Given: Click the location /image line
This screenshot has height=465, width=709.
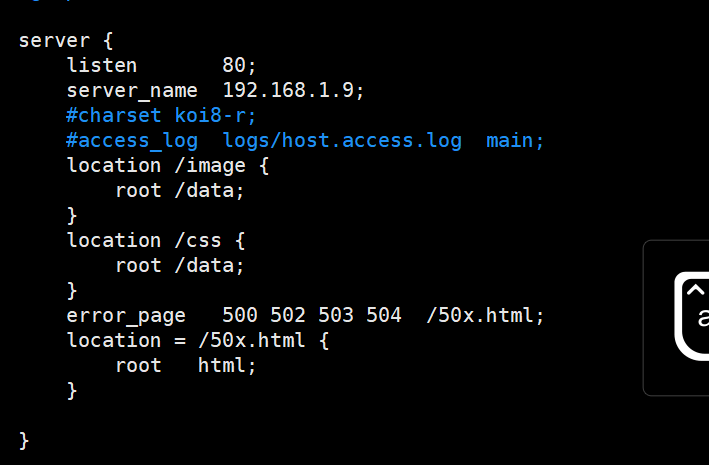Looking at the screenshot, I should pos(168,166).
